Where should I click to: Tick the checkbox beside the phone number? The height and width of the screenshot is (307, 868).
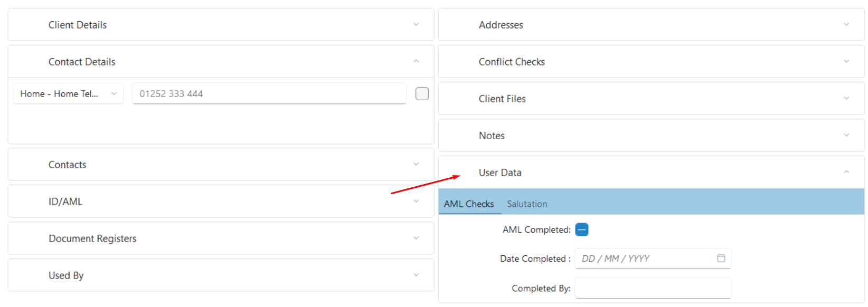422,93
